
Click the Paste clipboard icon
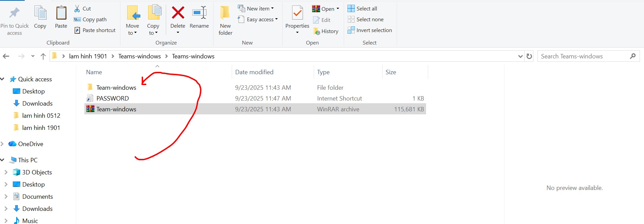tap(61, 13)
